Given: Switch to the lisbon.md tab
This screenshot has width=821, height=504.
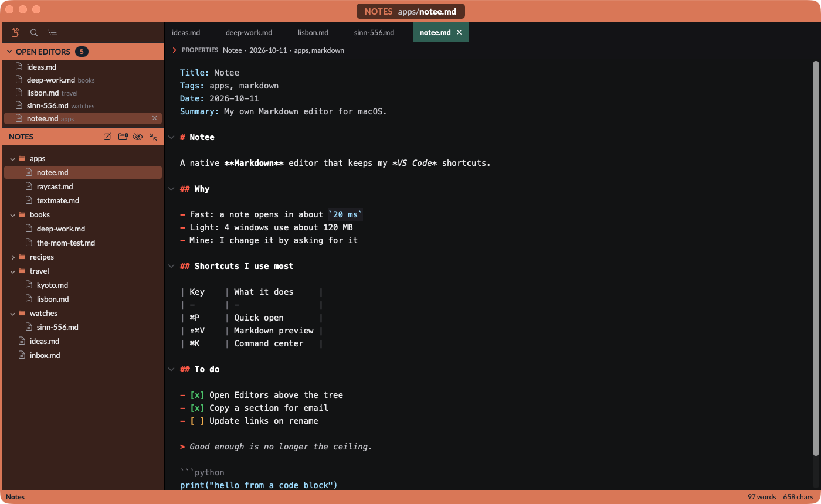Looking at the screenshot, I should [x=313, y=32].
